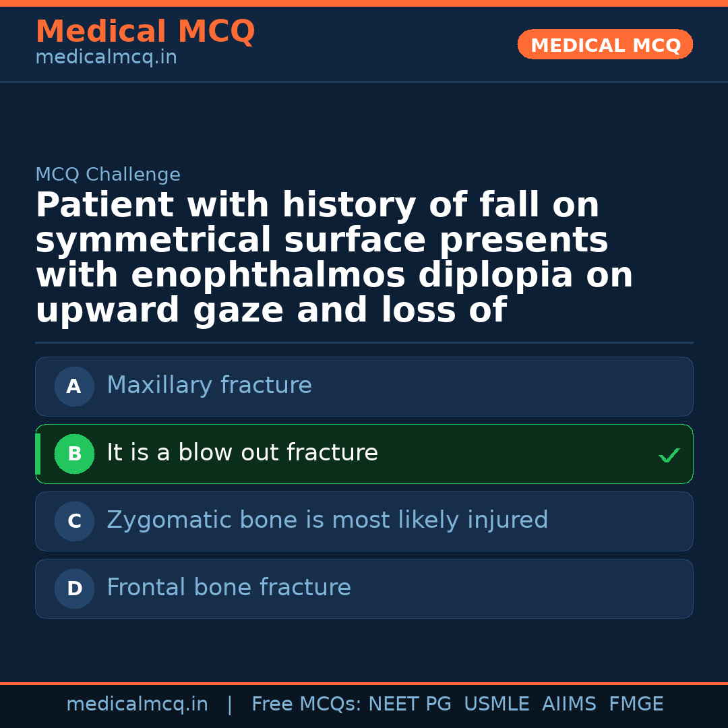This screenshot has width=728, height=728.
Task: Click the MCQ Challenge label
Action: [x=108, y=175]
